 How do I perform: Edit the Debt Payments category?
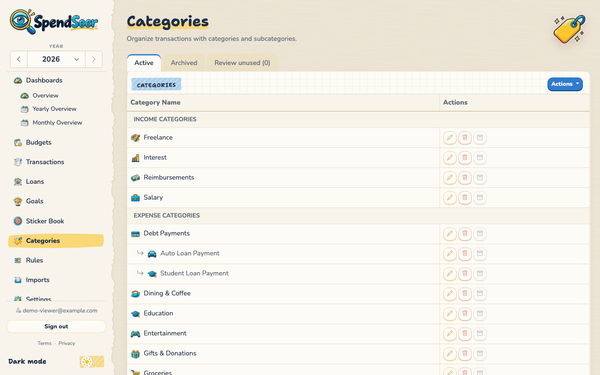(450, 233)
